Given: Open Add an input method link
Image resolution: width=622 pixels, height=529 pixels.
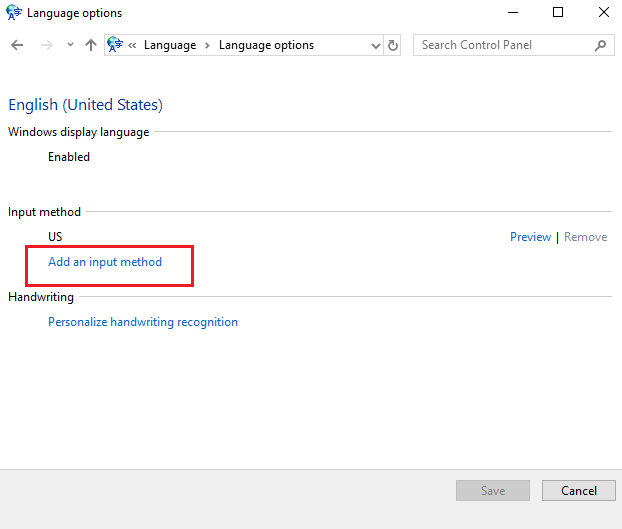Looking at the screenshot, I should coord(105,262).
